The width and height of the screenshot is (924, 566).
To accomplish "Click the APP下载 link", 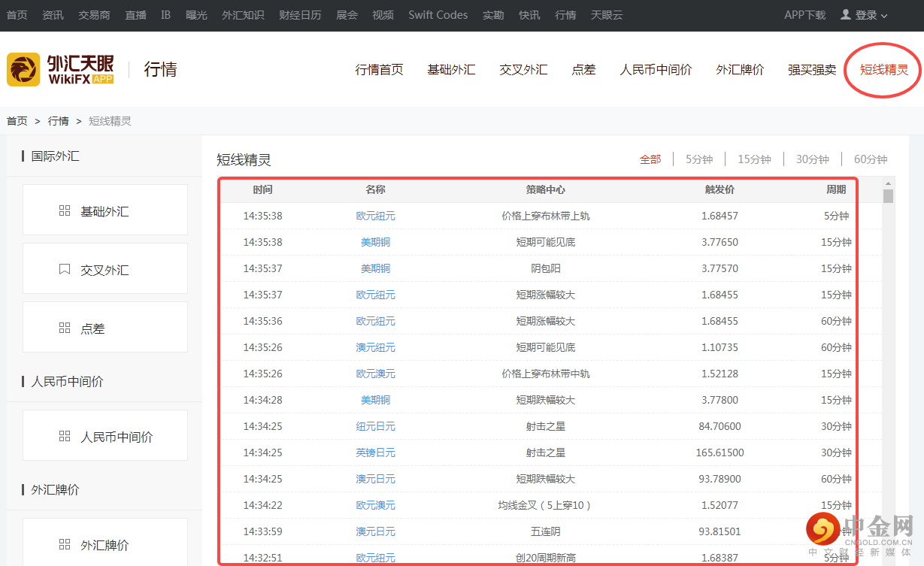I will pos(804,14).
